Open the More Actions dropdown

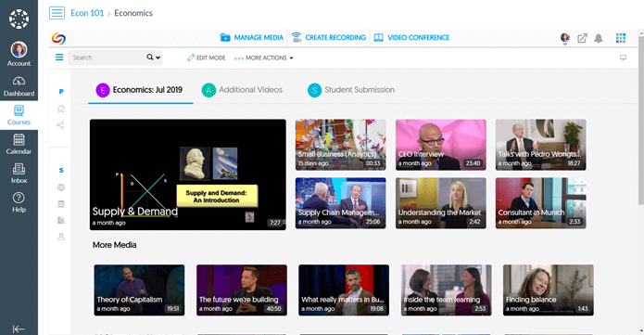(x=264, y=58)
